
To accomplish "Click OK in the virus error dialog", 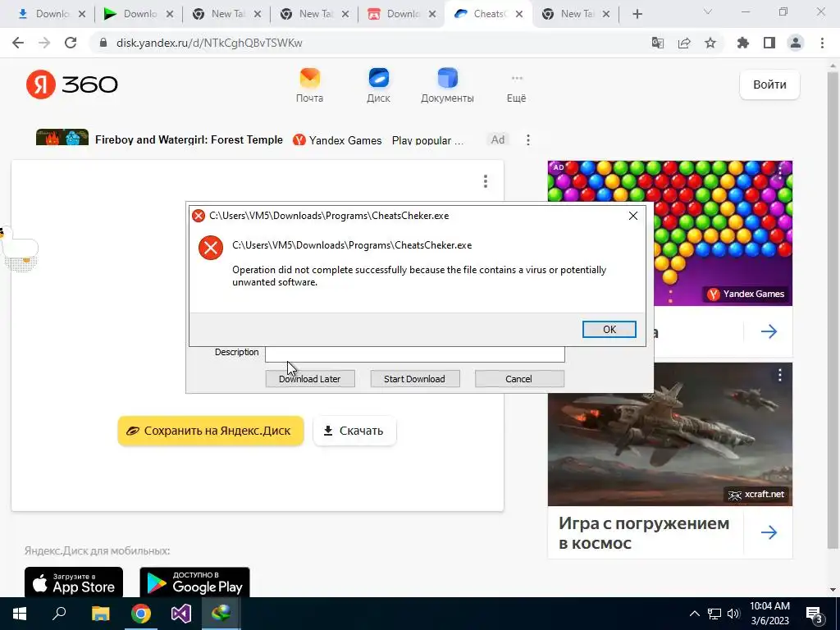I will (x=609, y=330).
